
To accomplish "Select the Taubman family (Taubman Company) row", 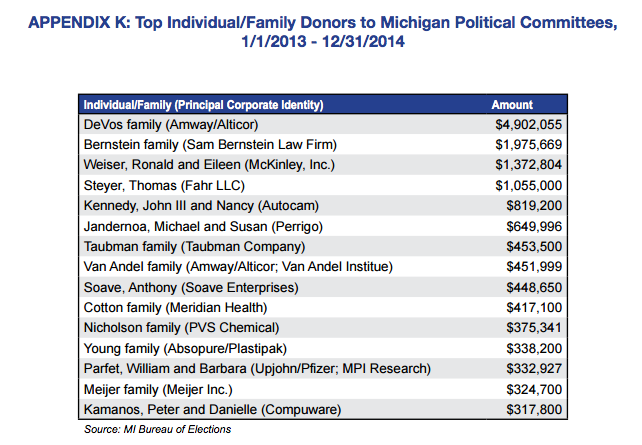I will click(195, 246).
